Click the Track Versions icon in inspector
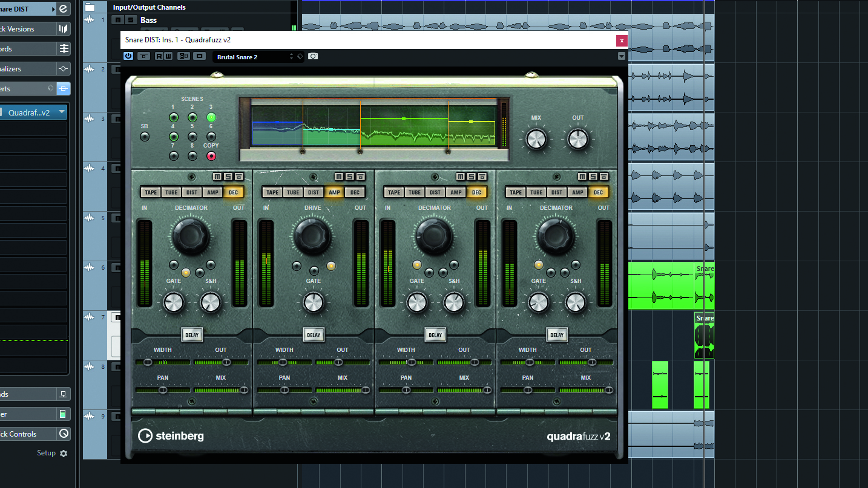 (x=64, y=29)
